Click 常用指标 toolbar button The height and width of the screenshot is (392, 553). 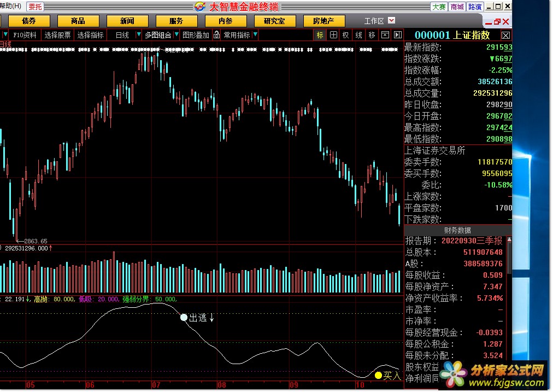(237, 35)
